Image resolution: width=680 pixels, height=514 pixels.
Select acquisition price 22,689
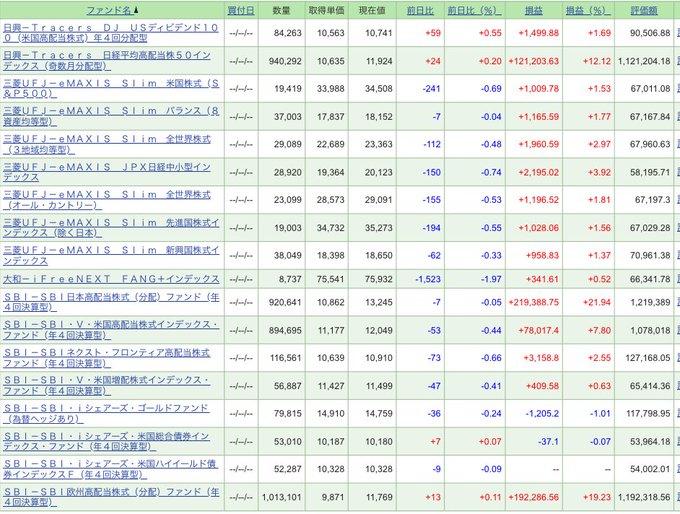(x=330, y=144)
